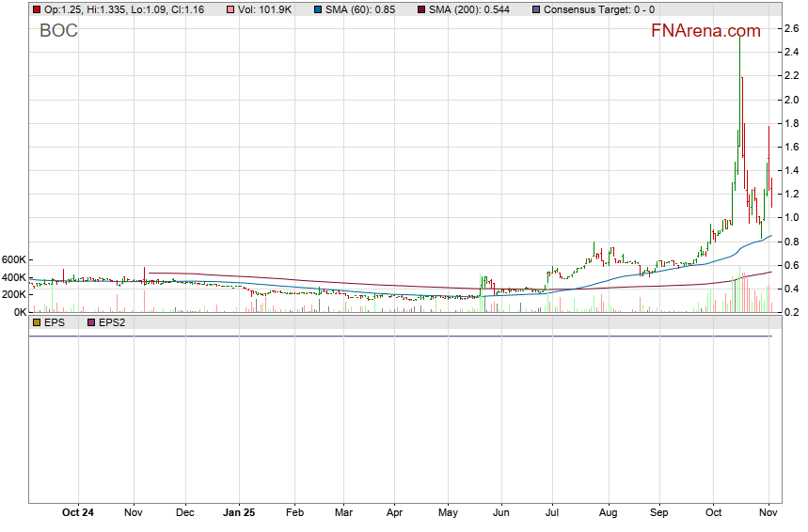Click the gold EPS legend swatch
This screenshot has height=532, width=808.
(x=36, y=322)
